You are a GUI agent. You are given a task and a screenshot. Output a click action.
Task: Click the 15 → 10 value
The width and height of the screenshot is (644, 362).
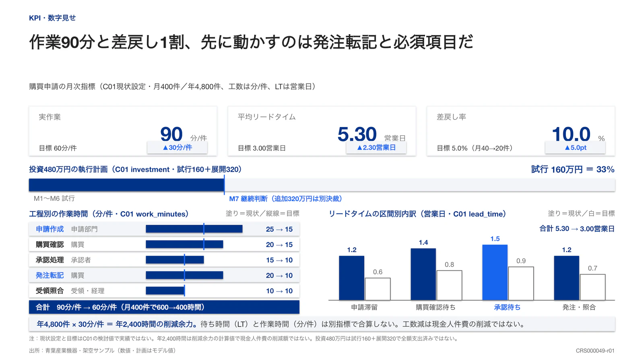pos(279,260)
